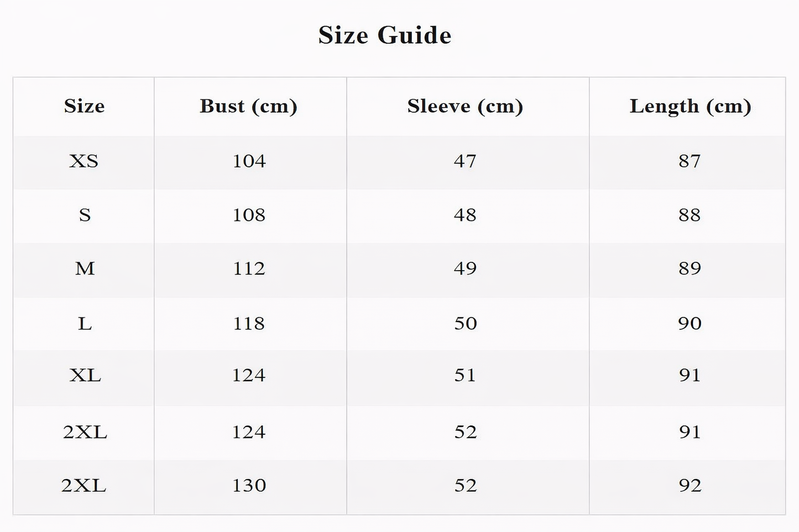This screenshot has width=799, height=532.
Task: Select the sleeve value 50
Action: (465, 323)
